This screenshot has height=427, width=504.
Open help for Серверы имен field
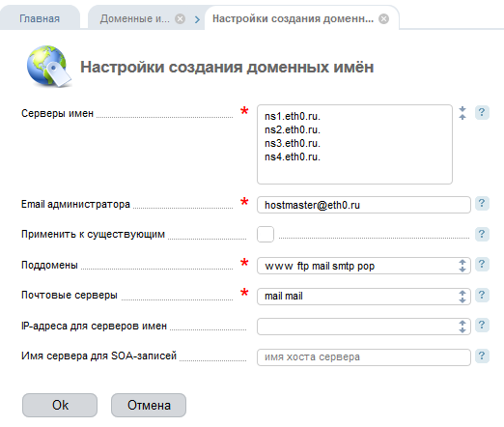click(x=482, y=113)
